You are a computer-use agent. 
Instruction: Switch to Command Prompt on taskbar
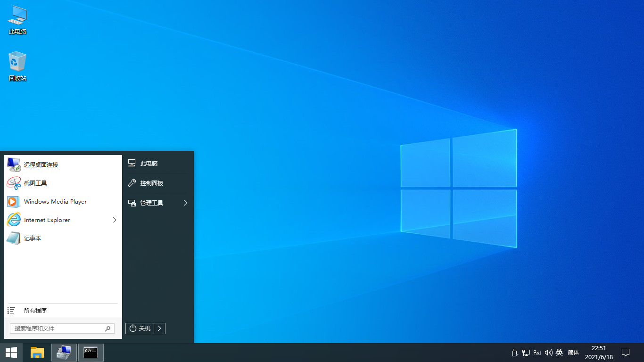[91, 353]
